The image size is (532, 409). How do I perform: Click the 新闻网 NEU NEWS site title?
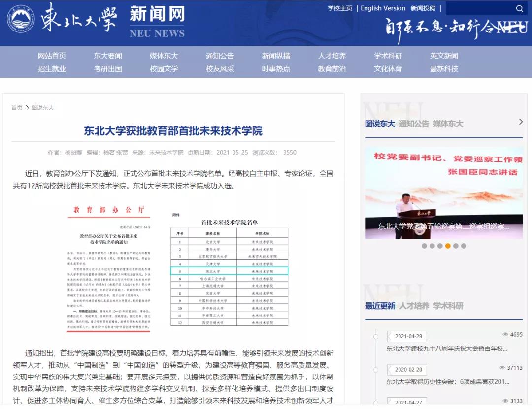click(x=157, y=22)
